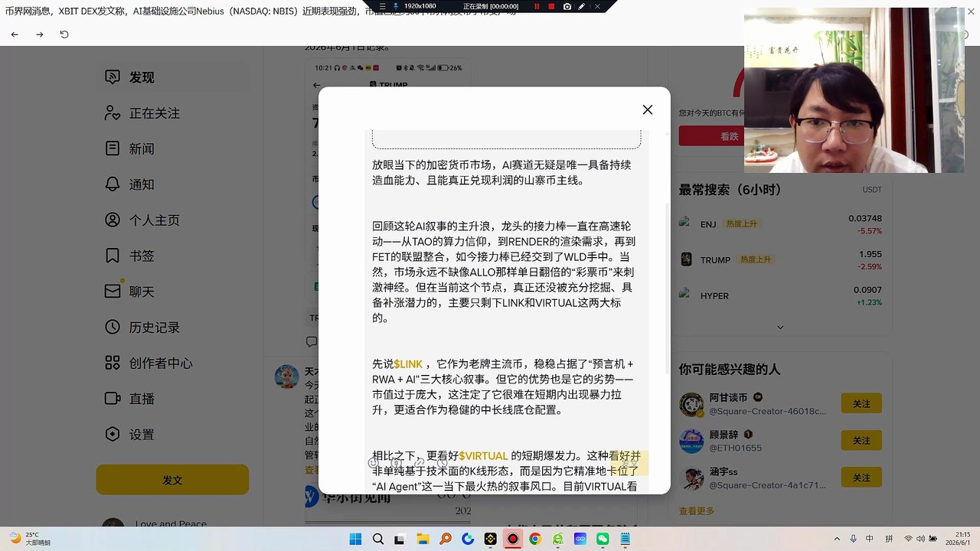Click the 拼 IME mode indicator
The height and width of the screenshot is (551, 980).
coord(889,540)
